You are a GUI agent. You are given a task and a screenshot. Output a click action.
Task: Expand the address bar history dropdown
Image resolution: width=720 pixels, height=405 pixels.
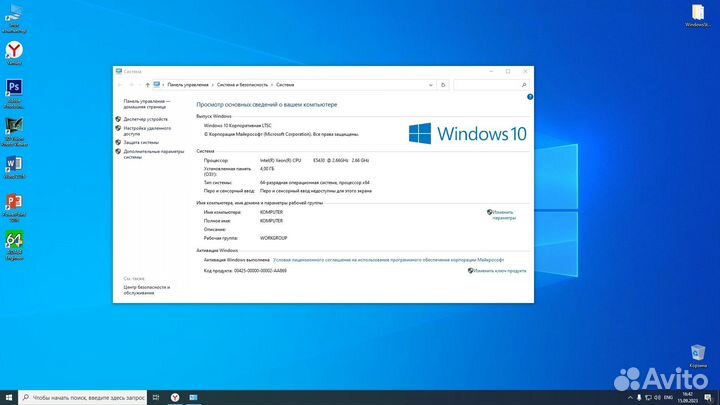[430, 85]
